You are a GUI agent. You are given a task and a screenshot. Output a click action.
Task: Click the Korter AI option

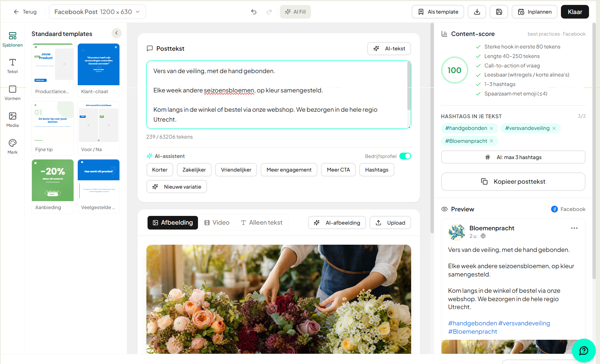160,170
